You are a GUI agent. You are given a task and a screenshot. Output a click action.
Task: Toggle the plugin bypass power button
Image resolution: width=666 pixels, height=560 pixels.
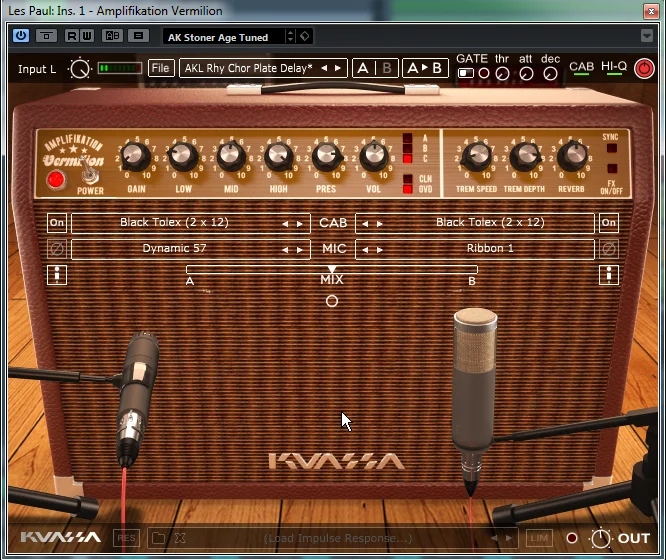[x=20, y=36]
